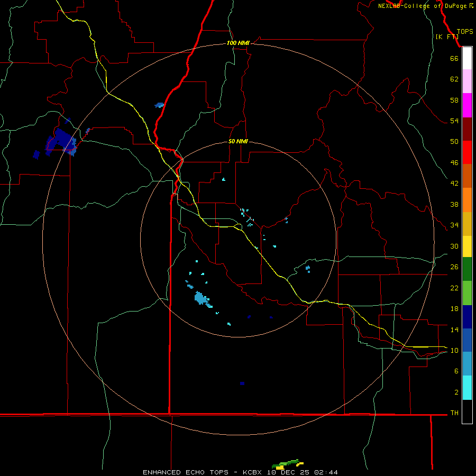Click the green and yellow echo at bottom
Viewport: 476px width, 476px height.
coord(288,464)
